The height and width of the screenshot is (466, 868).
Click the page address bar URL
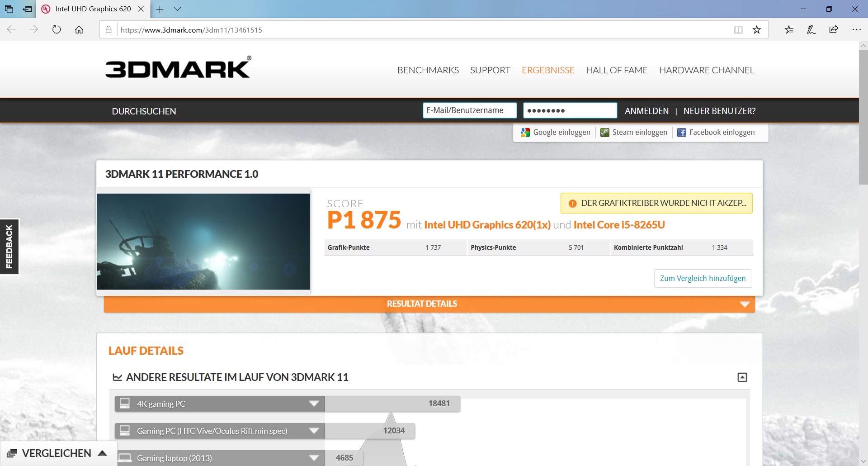click(x=191, y=30)
